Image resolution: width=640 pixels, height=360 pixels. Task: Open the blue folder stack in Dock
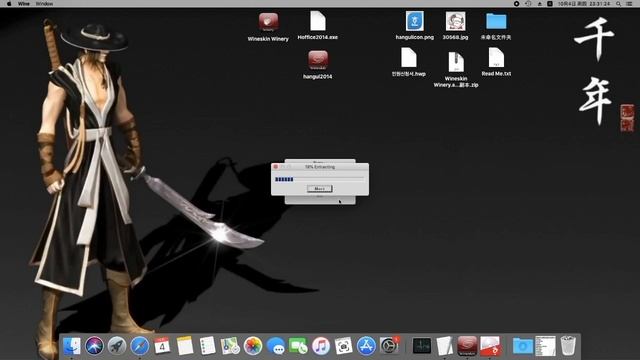pos(523,346)
